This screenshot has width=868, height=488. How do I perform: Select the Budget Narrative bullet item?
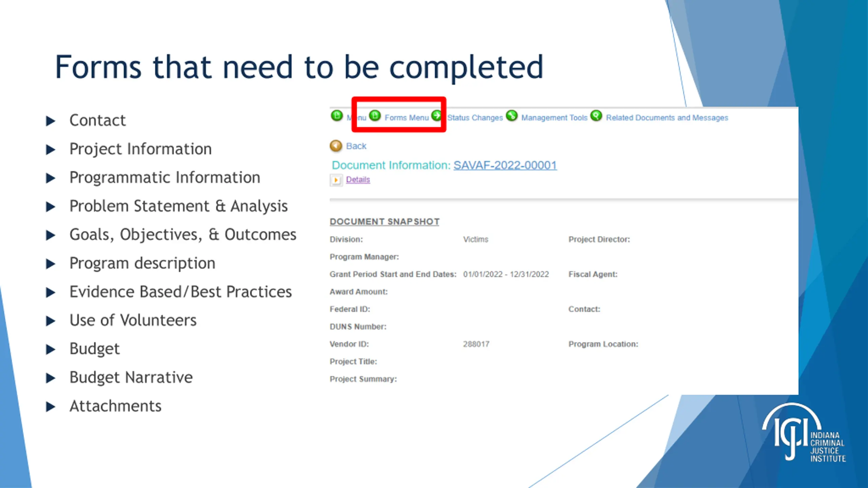click(131, 378)
